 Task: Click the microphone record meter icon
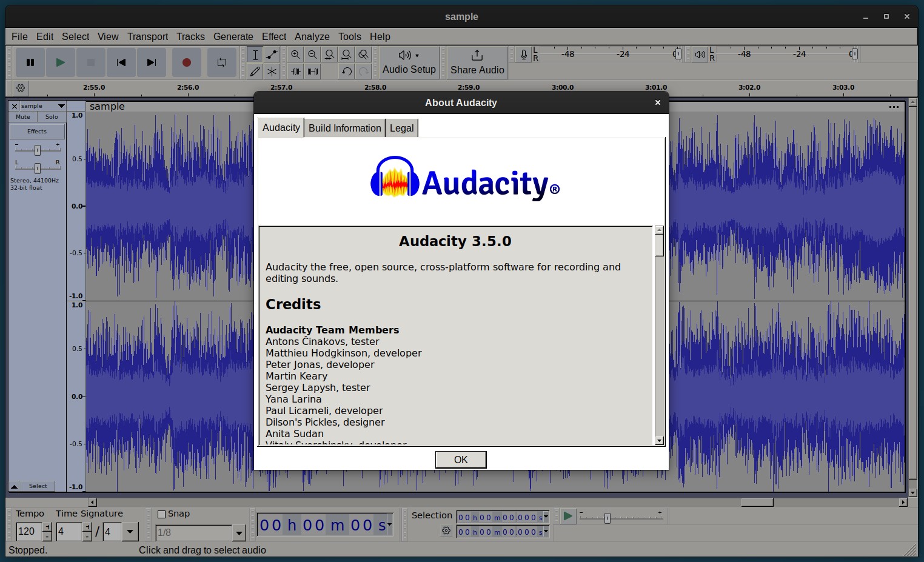point(524,55)
